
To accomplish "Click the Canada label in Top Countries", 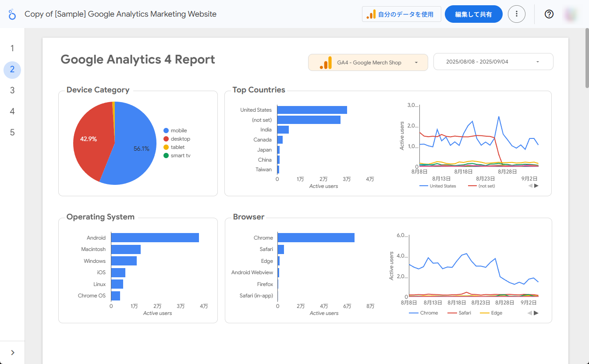I will 263,140.
